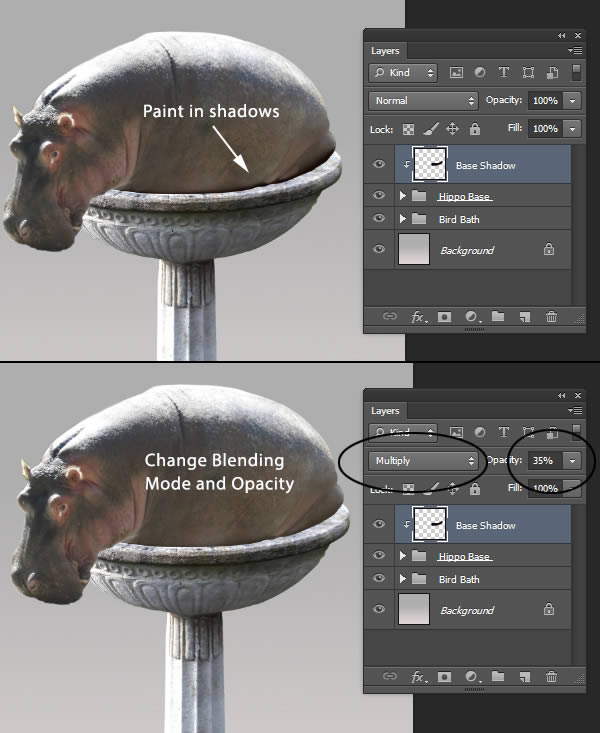600x733 pixels.
Task: Create adjustment layer in upper panel footer
Action: pos(472,317)
